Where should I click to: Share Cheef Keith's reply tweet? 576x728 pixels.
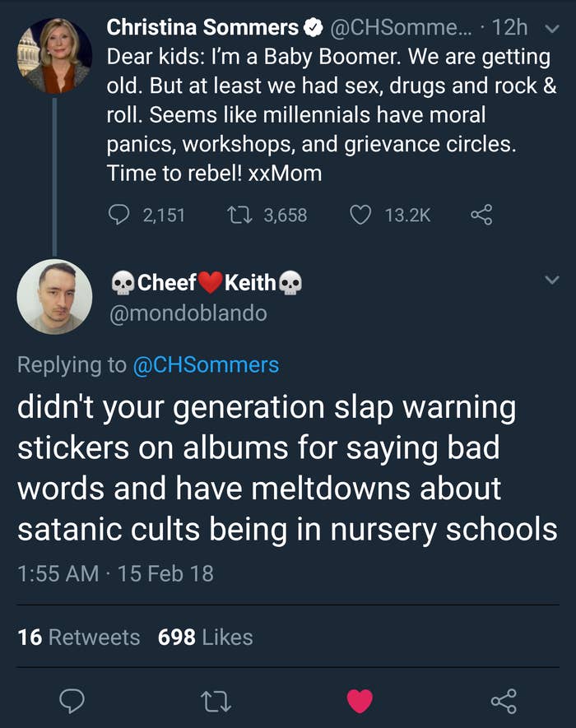[x=503, y=701]
